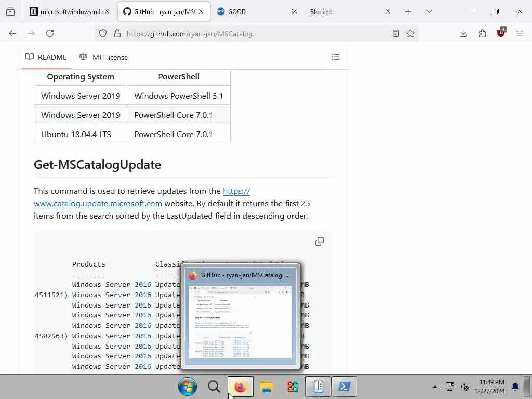This screenshot has height=399, width=532.
Task: Close the Blocked tab
Action: 388,11
